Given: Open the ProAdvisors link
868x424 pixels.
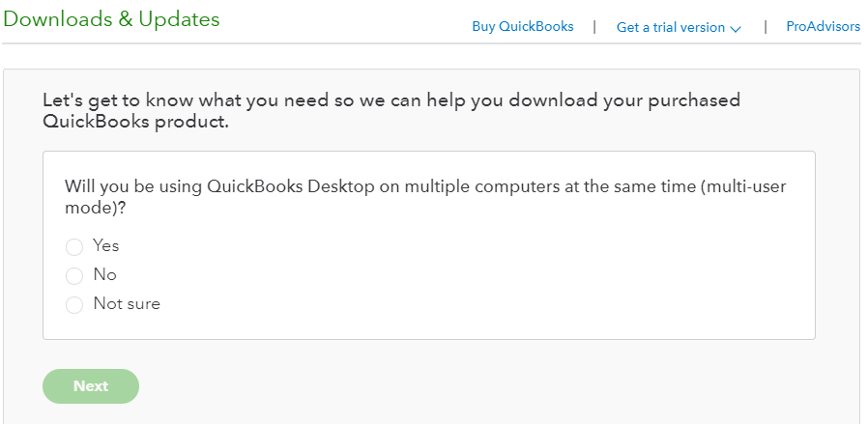Looking at the screenshot, I should click(x=824, y=26).
